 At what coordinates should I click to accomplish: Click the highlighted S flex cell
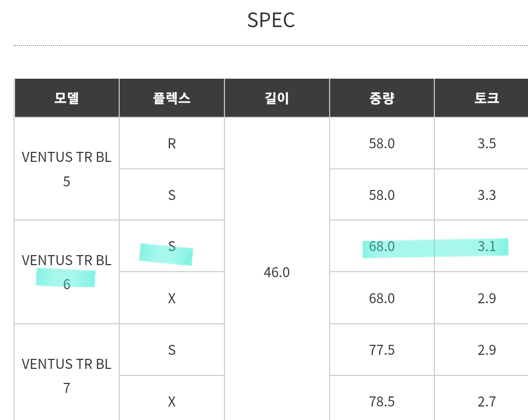click(172, 247)
